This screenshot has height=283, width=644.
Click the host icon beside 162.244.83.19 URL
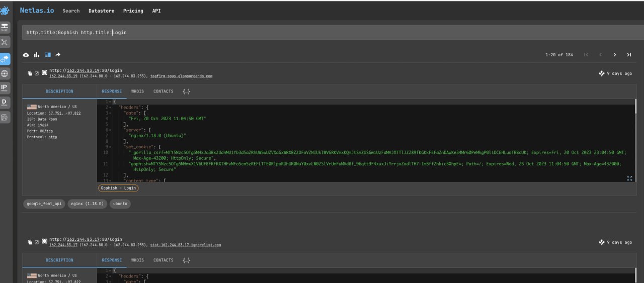pos(44,73)
